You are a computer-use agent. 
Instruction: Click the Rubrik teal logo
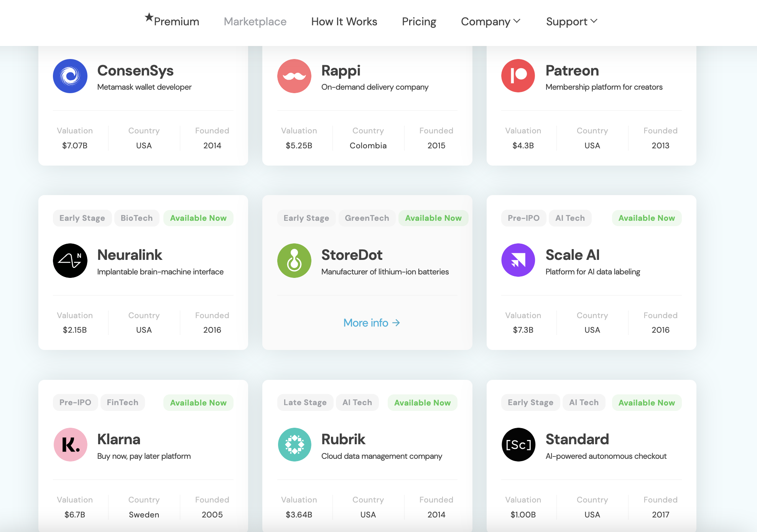(x=294, y=445)
